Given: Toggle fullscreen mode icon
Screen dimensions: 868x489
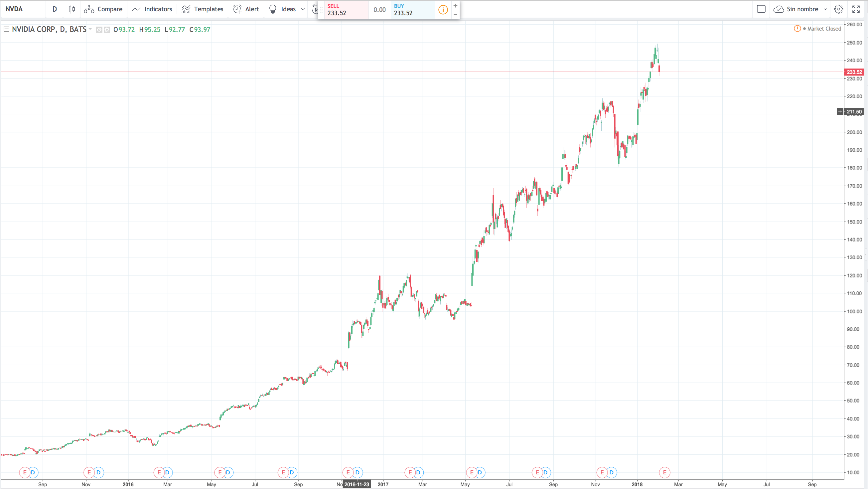Looking at the screenshot, I should [856, 9].
